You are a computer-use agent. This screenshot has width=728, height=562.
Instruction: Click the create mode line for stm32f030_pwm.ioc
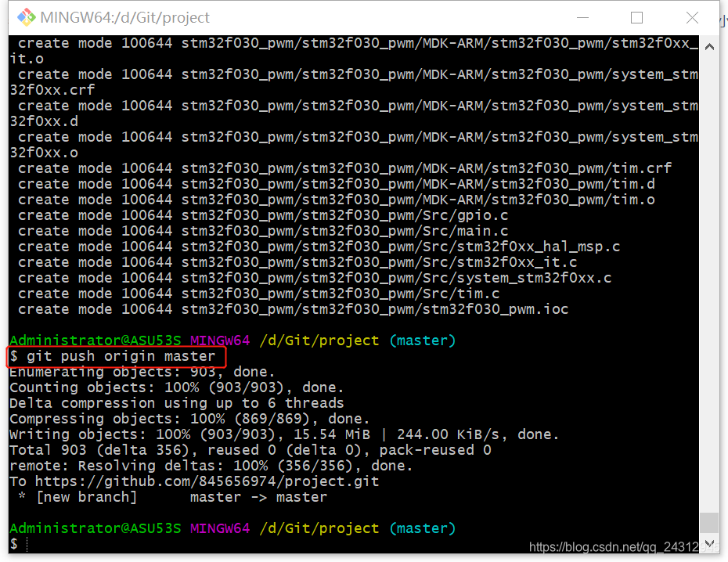(293, 309)
